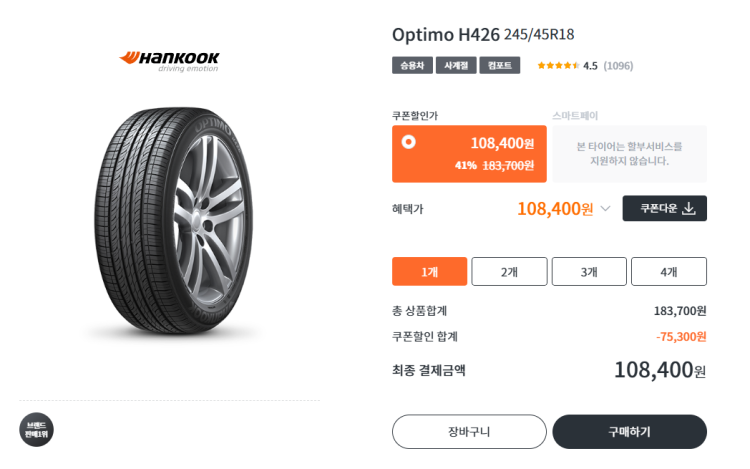Click the Hankook brand logo

point(169,59)
